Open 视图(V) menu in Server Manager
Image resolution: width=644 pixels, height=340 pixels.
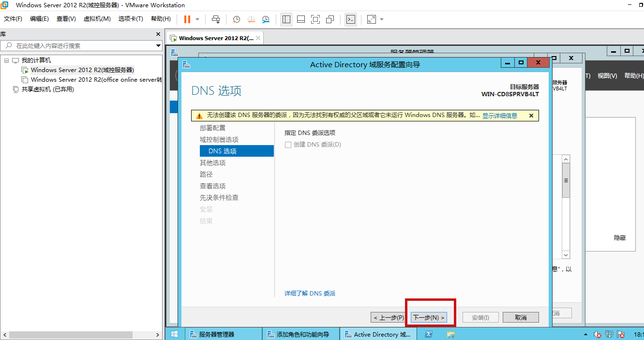pos(607,76)
